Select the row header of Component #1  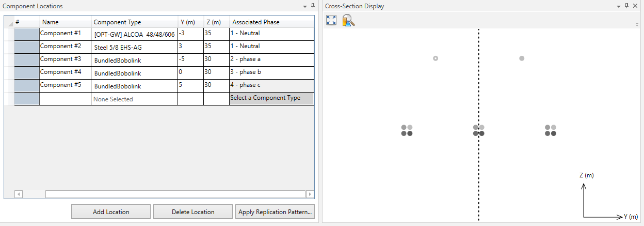(x=26, y=34)
